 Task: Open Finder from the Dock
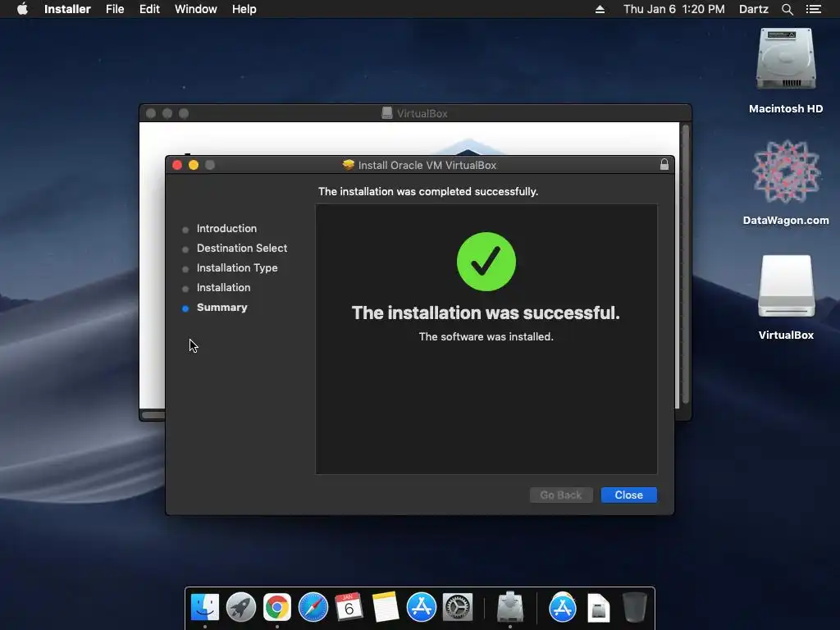205,608
